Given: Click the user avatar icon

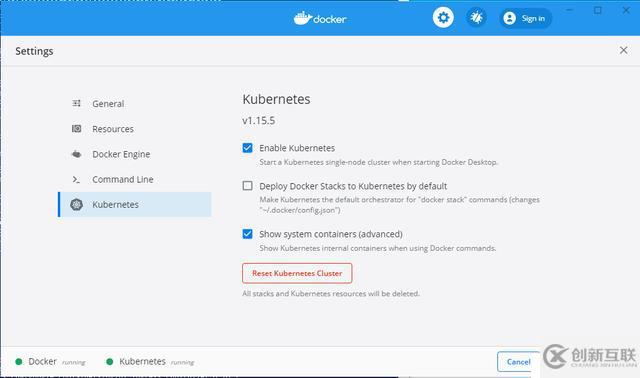Looking at the screenshot, I should (509, 18).
